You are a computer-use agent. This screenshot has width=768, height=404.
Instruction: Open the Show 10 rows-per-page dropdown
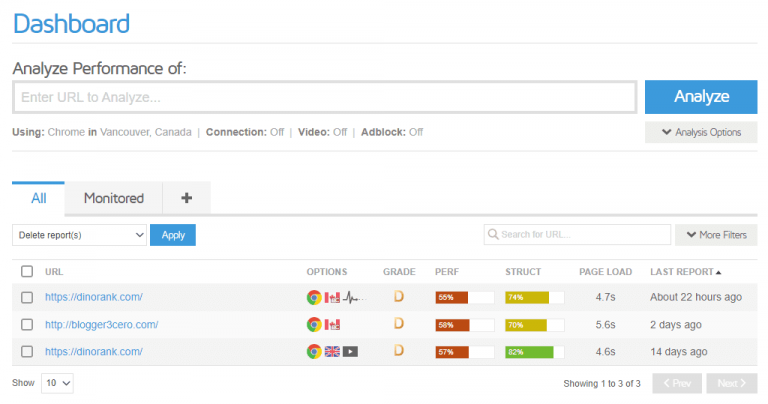57,383
